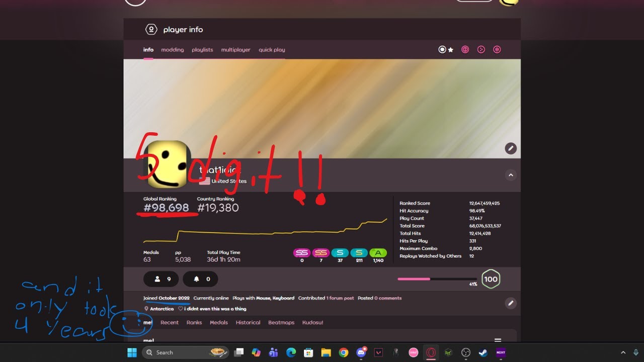Open the Windows Start menu
The width and height of the screenshot is (644, 362).
[x=132, y=352]
